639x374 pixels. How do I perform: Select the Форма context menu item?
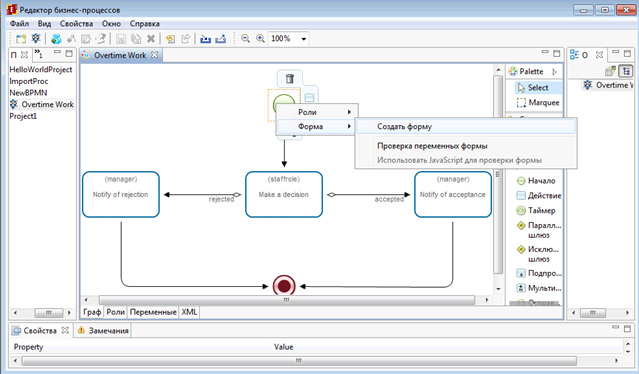(x=317, y=127)
